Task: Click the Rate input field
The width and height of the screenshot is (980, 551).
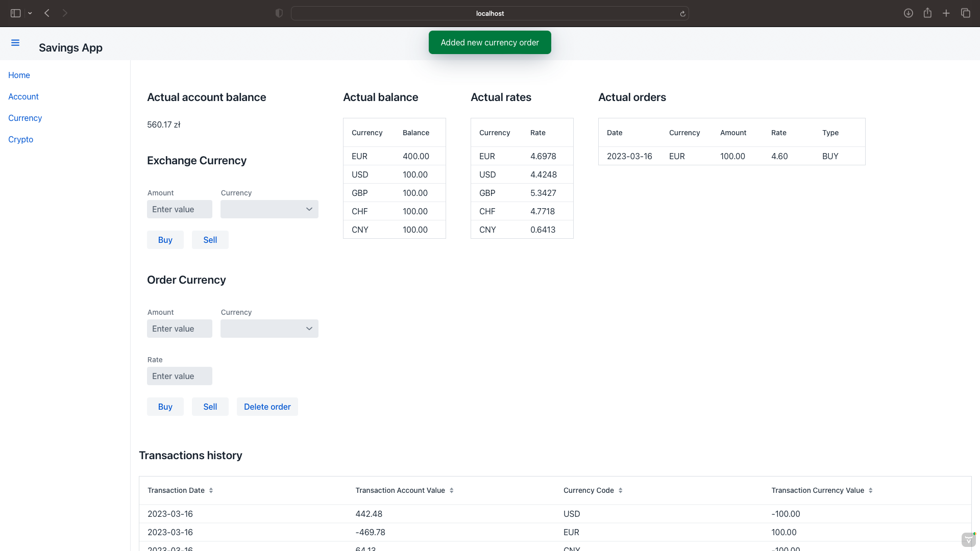Action: click(x=179, y=376)
